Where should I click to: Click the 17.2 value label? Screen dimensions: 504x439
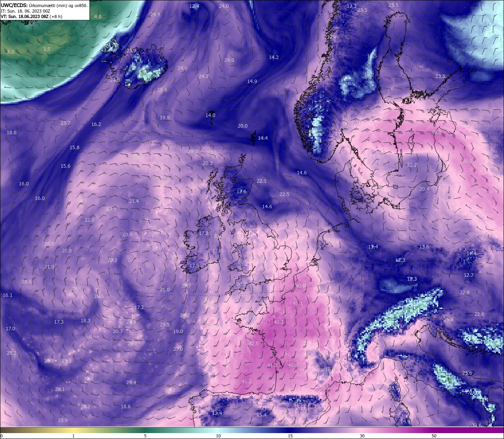pyautogui.click(x=139, y=307)
